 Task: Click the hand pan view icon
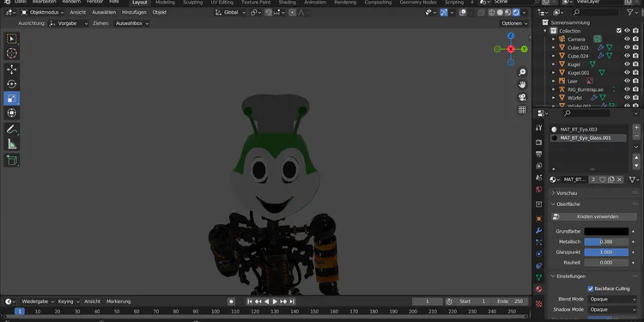click(522, 85)
